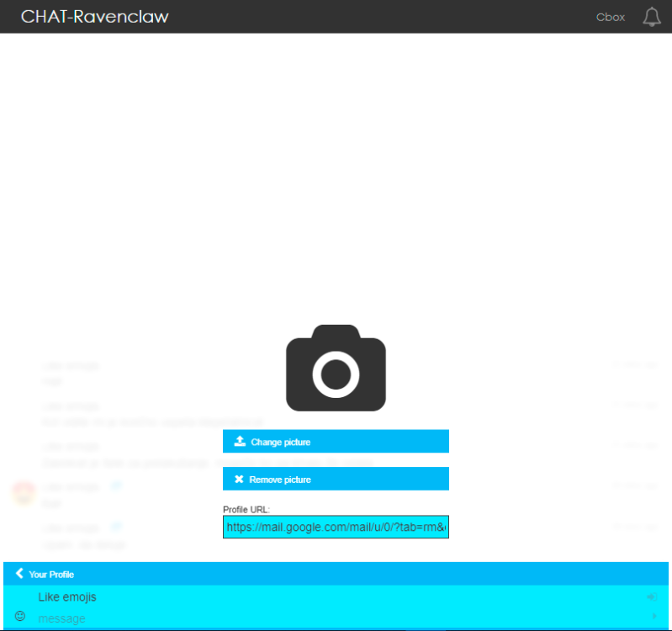The image size is (672, 631).
Task: Click the upload icon on Change picture
Action: click(240, 441)
